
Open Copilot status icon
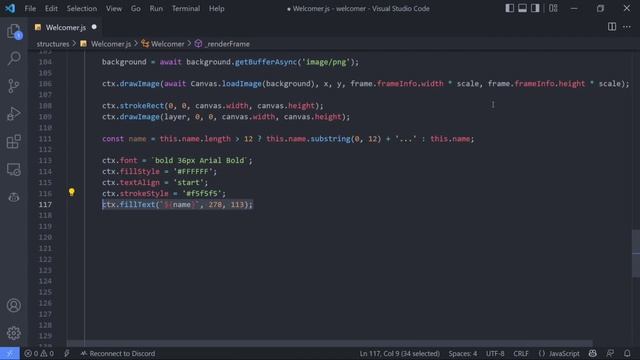pyautogui.click(x=593, y=353)
